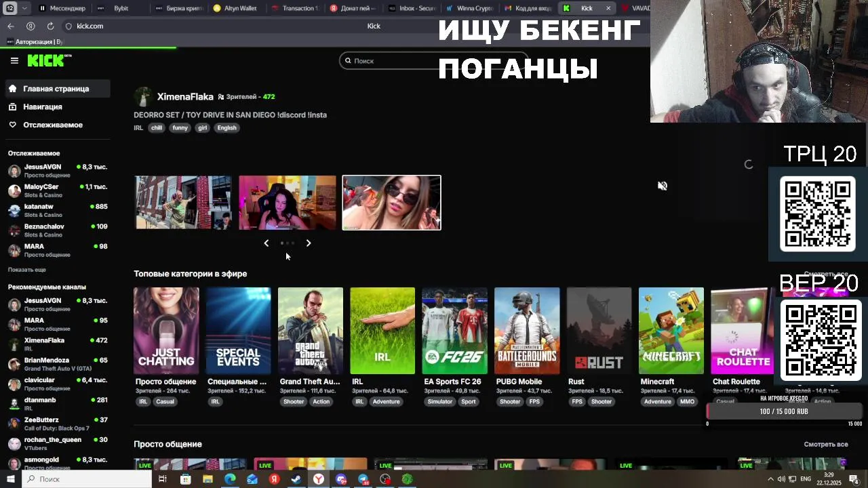The width and height of the screenshot is (868, 488).
Task: Open followed channel MaloyCSer
Action: [x=58, y=190]
